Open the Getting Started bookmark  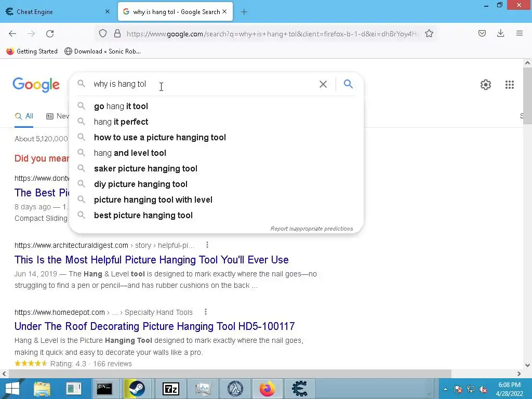point(32,51)
